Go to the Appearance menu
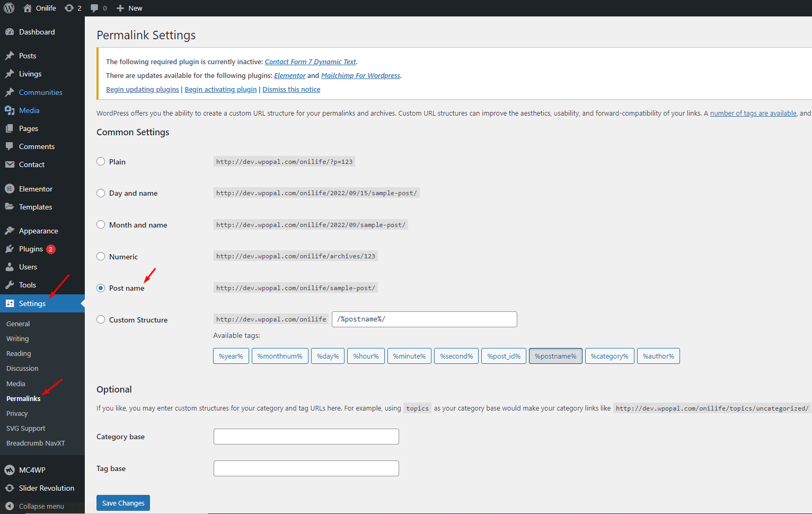 (38, 231)
